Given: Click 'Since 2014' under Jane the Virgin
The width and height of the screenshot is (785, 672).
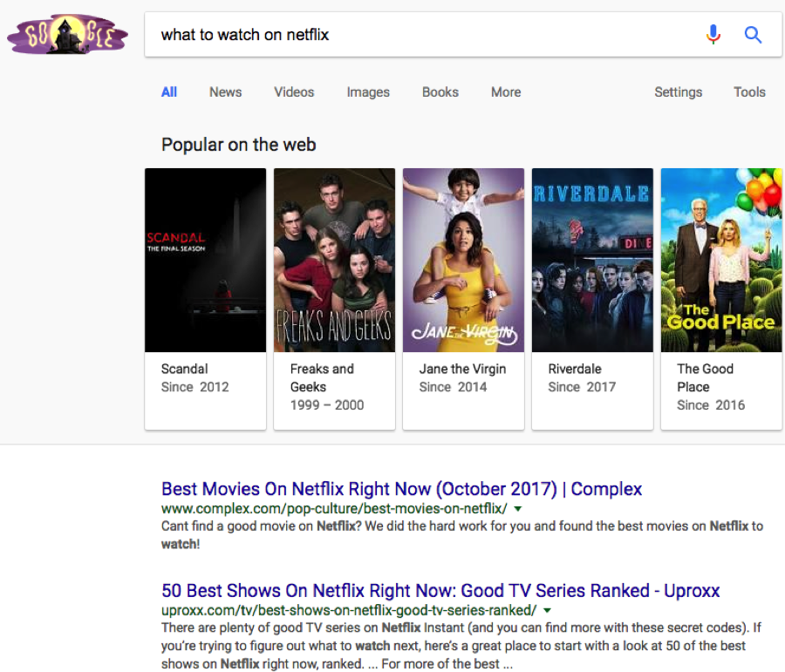Looking at the screenshot, I should coord(453,387).
